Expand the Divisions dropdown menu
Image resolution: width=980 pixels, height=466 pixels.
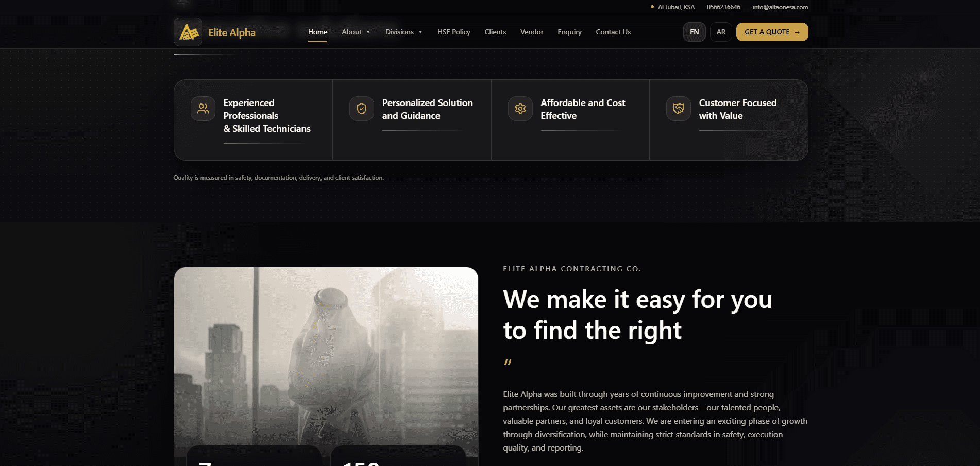coord(403,32)
